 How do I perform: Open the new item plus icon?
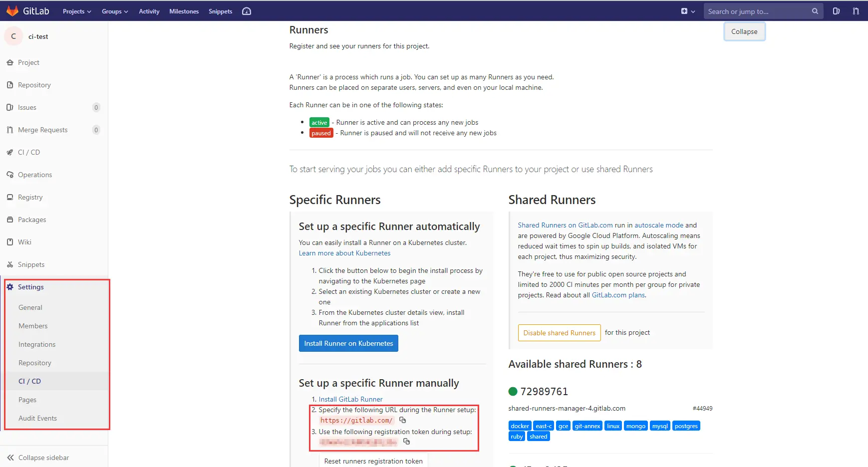tap(684, 11)
